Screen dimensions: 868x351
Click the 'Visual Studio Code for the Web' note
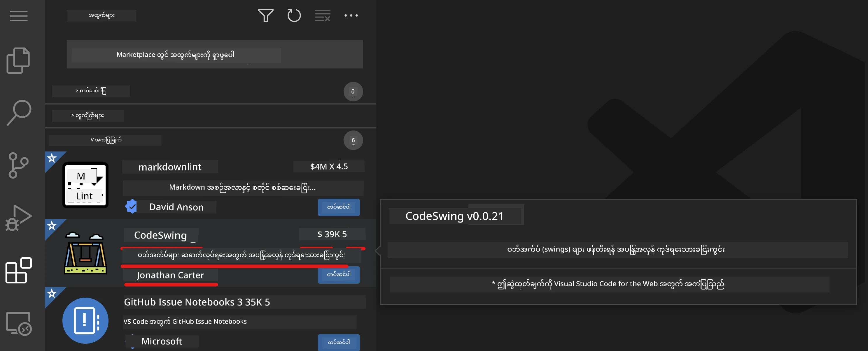pyautogui.click(x=608, y=284)
